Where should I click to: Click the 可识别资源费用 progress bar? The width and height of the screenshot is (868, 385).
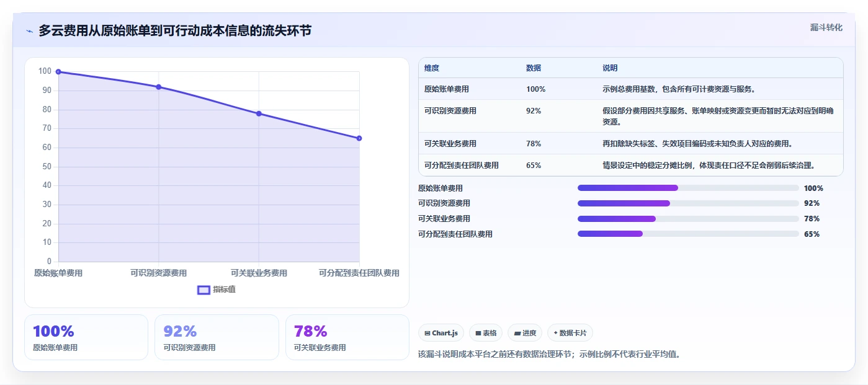click(688, 203)
